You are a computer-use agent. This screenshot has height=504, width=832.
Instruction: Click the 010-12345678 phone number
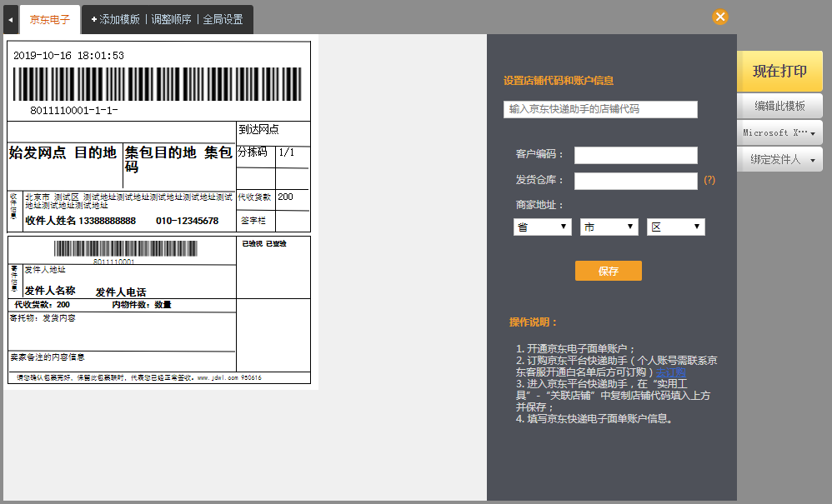188,221
